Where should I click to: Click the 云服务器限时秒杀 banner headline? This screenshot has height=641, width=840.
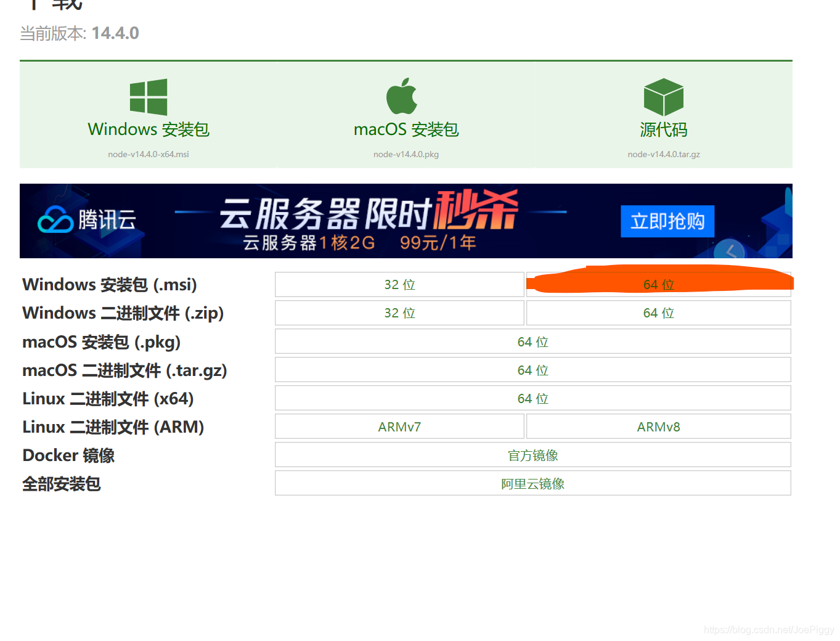[x=369, y=211]
